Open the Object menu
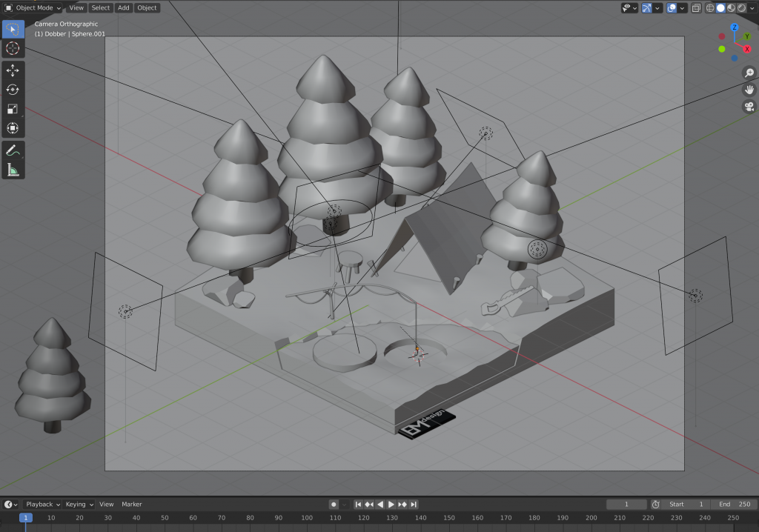This screenshot has height=532, width=759. 147,7
